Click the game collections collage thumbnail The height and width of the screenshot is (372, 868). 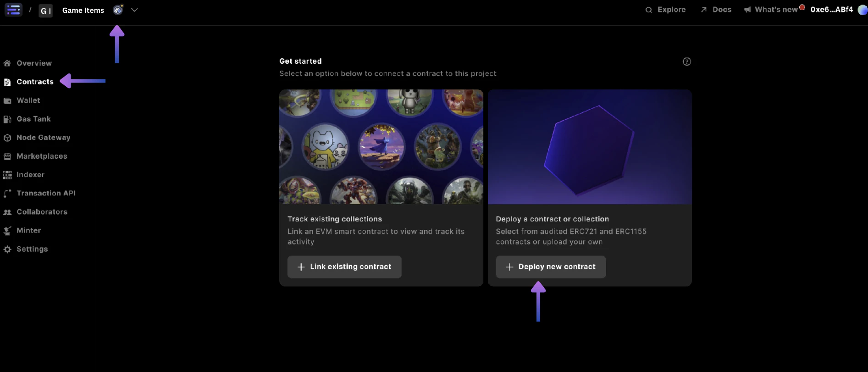click(x=381, y=147)
